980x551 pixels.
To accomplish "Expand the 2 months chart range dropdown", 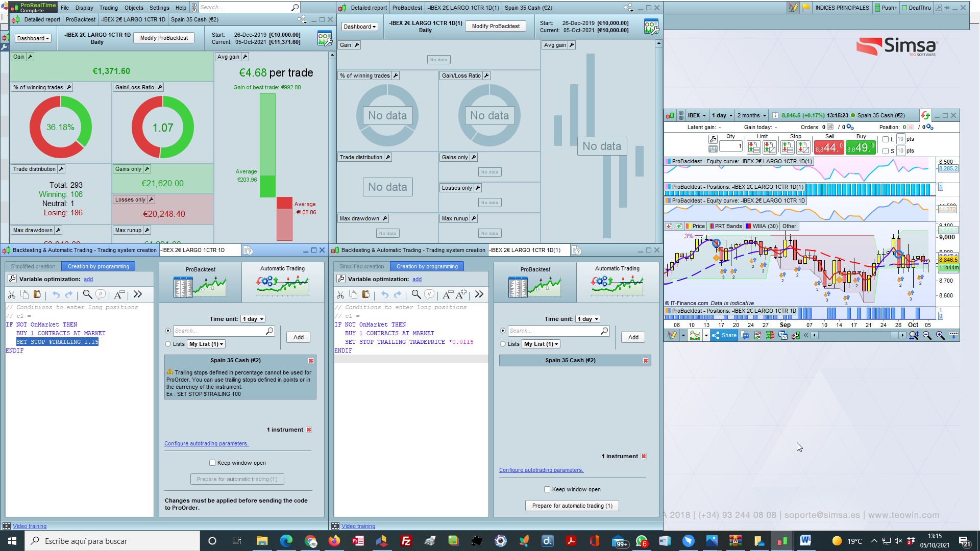I will pyautogui.click(x=751, y=115).
